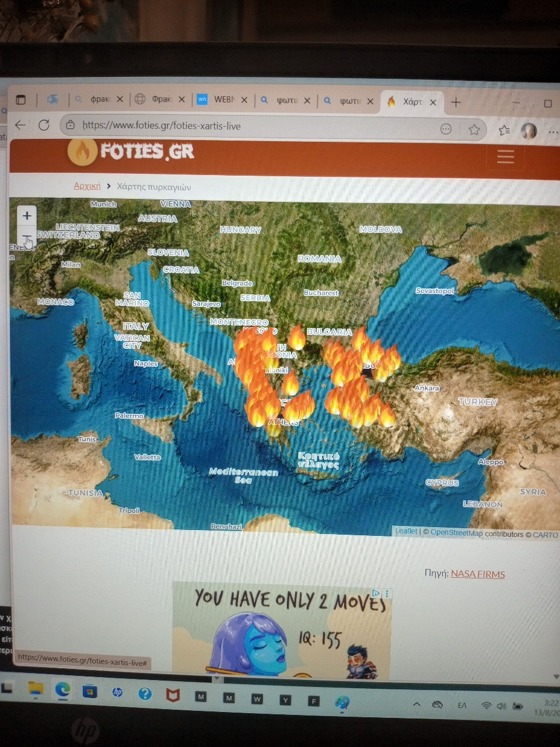
Task: Open File Explorer from the taskbar
Action: pyautogui.click(x=36, y=690)
